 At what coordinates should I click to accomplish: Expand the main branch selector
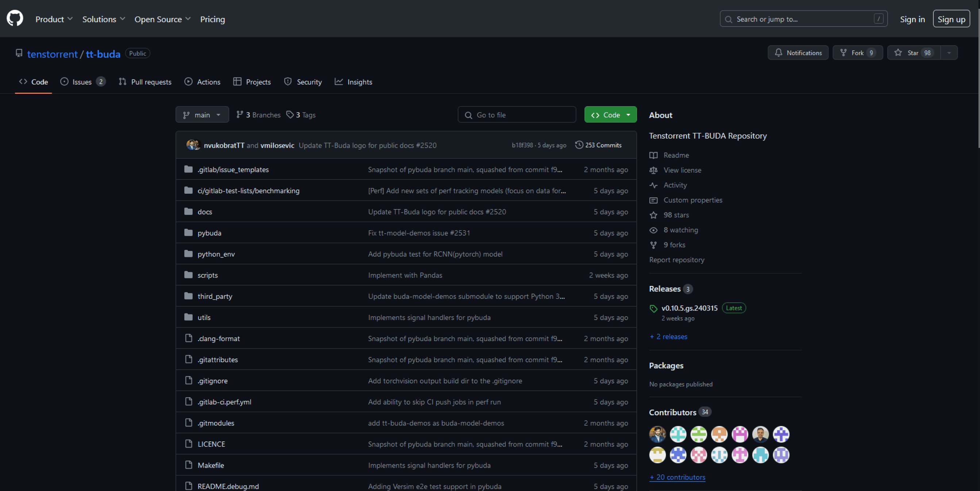[x=202, y=115]
